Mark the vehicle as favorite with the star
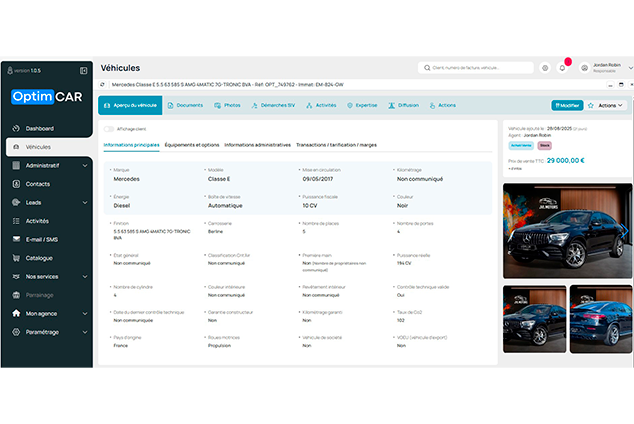Image resolution: width=634 pixels, height=424 pixels. (590, 105)
